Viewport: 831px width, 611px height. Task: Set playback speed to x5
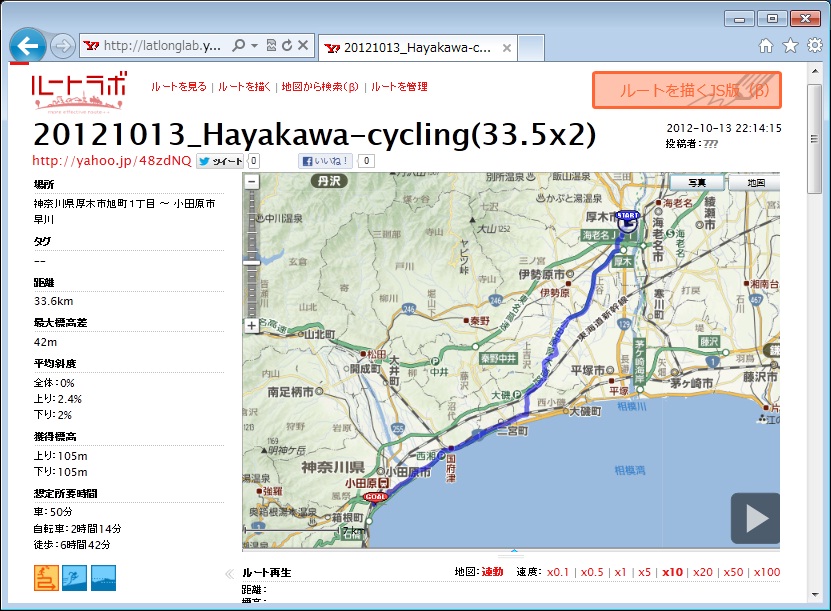click(x=644, y=572)
